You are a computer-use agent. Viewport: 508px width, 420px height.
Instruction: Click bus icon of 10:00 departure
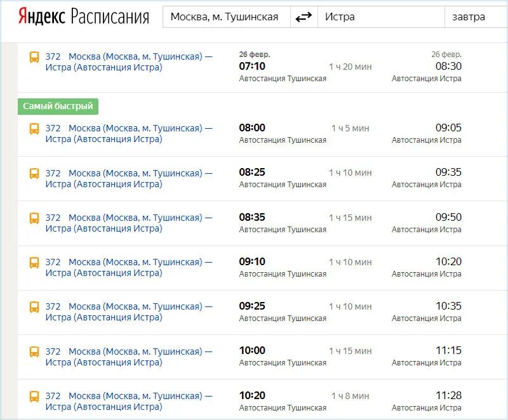click(x=34, y=351)
